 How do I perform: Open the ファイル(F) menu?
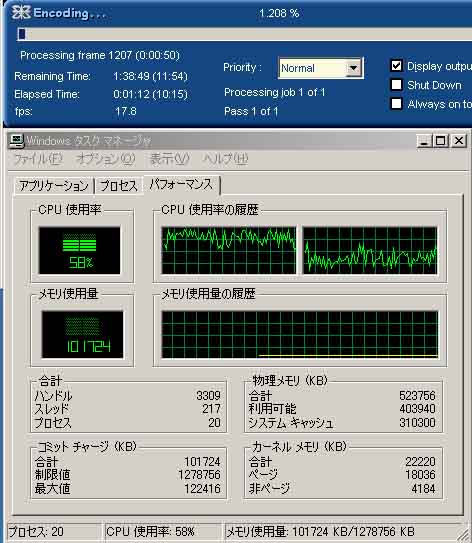point(38,159)
